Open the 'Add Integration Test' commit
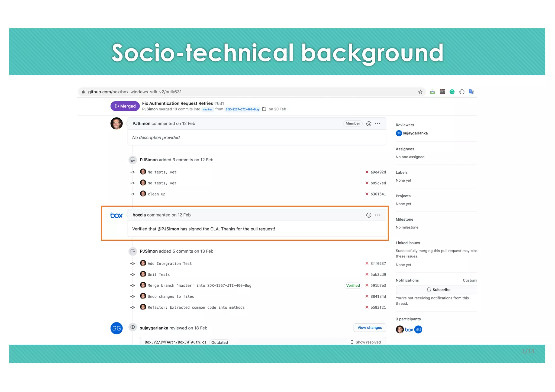 coord(170,264)
